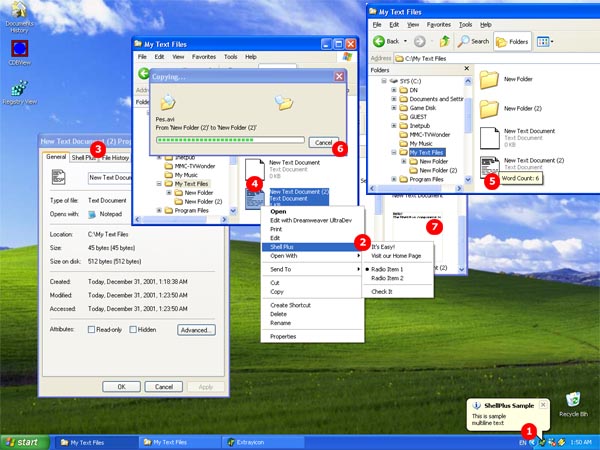Select New Text Document icon in middle window

(x=254, y=168)
